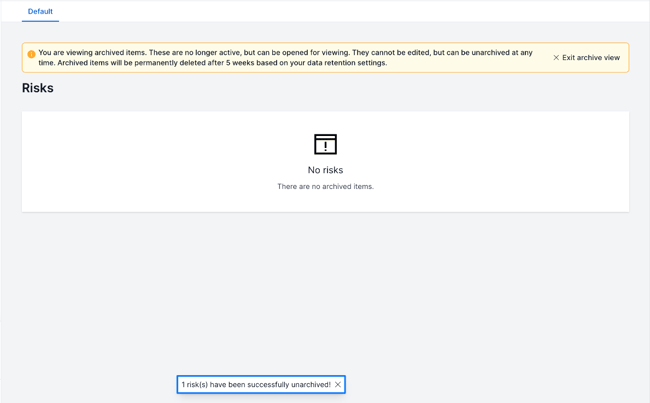Click the 'There are no archived items' text
Viewport: 650px width, 403px height.
click(x=325, y=187)
